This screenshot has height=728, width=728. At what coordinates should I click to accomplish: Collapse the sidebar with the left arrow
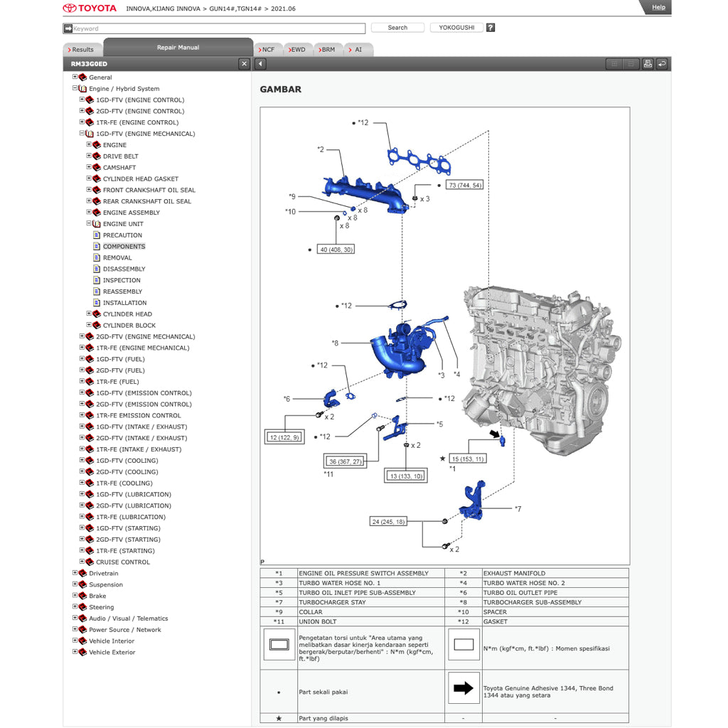pyautogui.click(x=260, y=64)
